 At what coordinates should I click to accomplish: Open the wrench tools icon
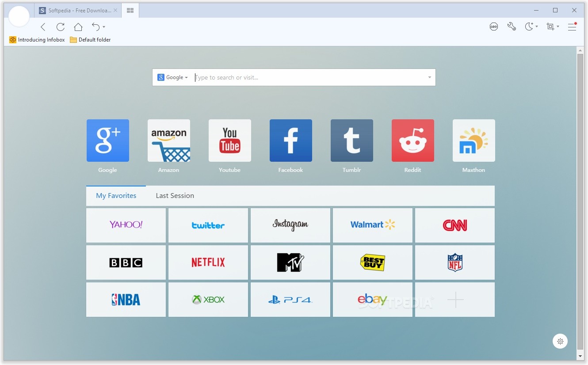point(512,27)
